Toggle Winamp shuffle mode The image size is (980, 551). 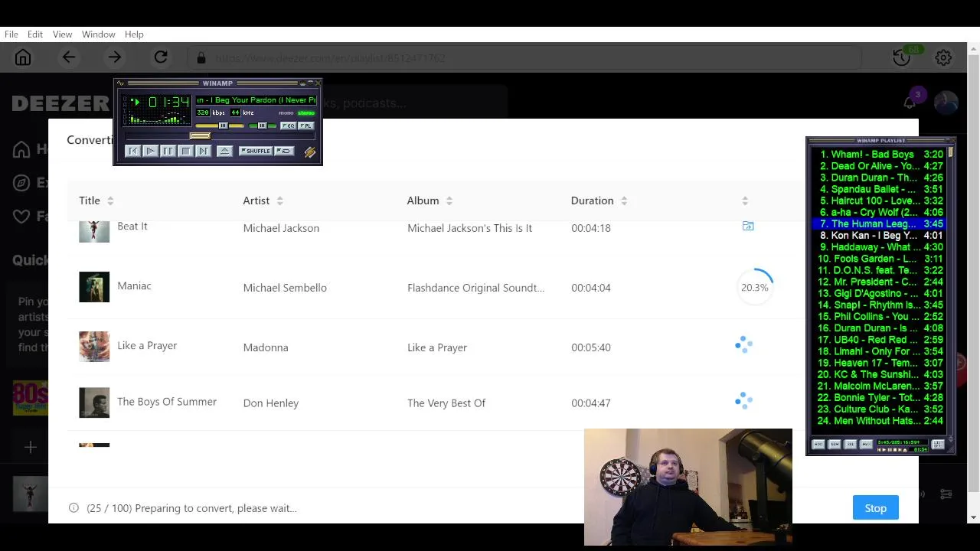point(256,151)
